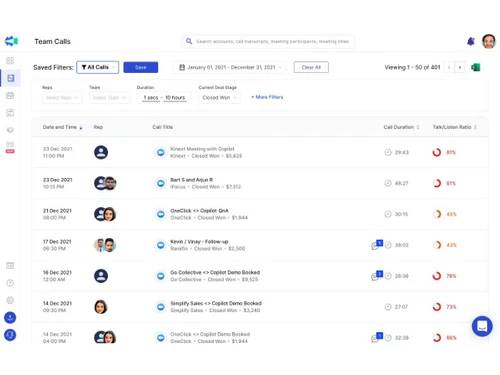Click the 81% talk ratio ring
Viewport: 500px width, 375px height.
tap(437, 152)
